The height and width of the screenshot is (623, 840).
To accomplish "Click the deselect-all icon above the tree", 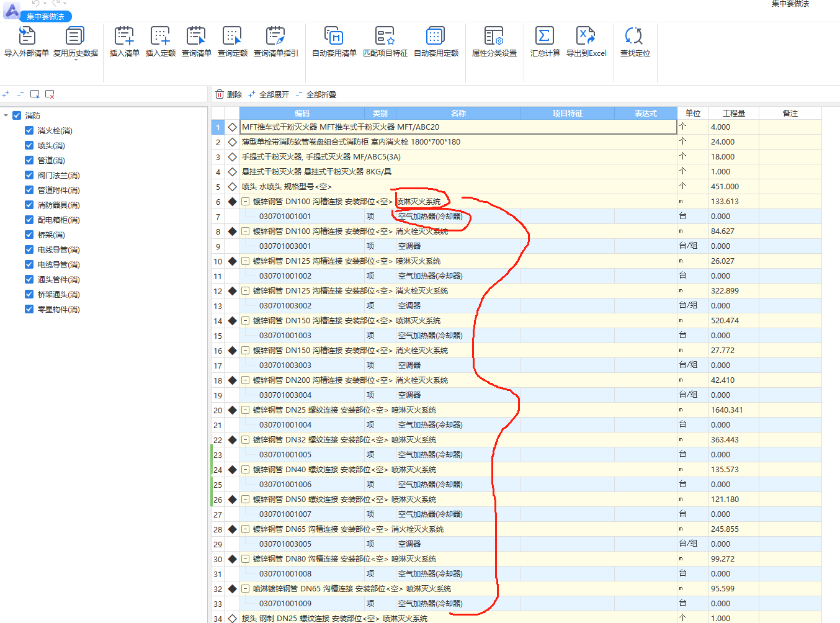I will pyautogui.click(x=50, y=94).
